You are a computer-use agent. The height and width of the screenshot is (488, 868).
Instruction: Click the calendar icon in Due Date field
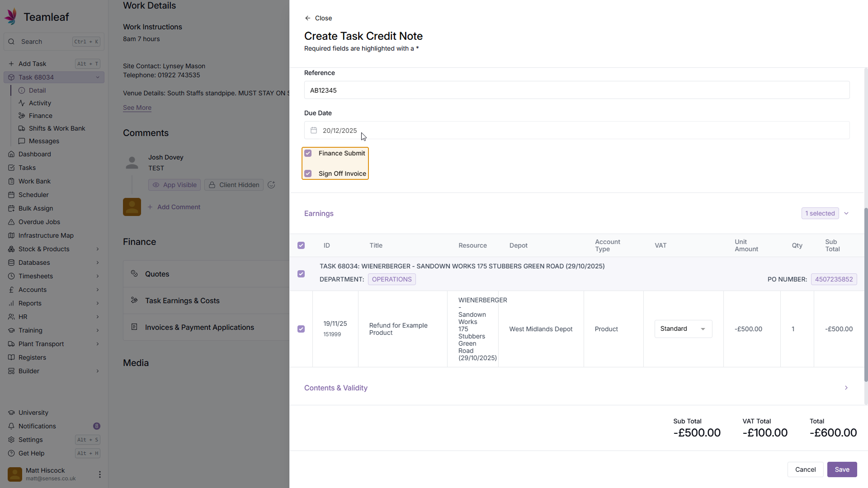(x=314, y=131)
